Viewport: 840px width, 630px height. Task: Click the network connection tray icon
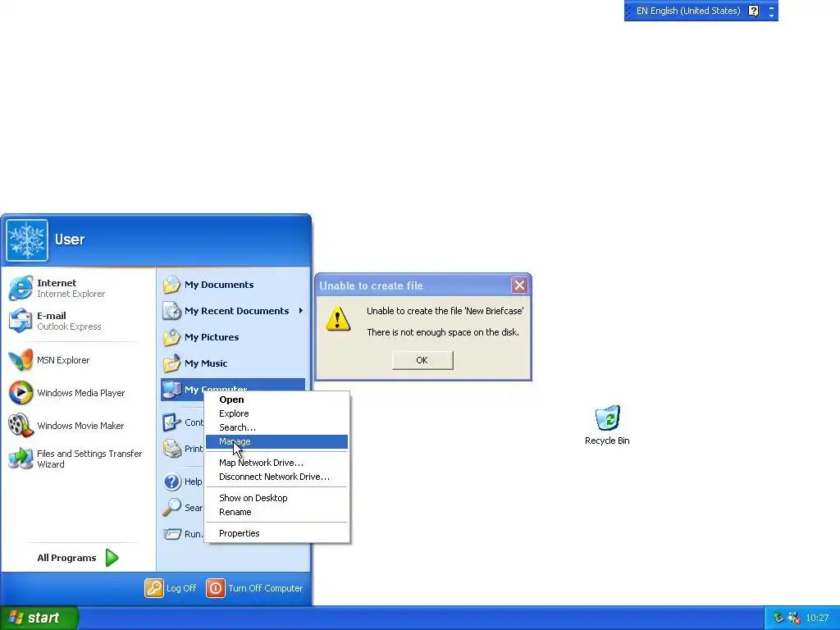(779, 618)
